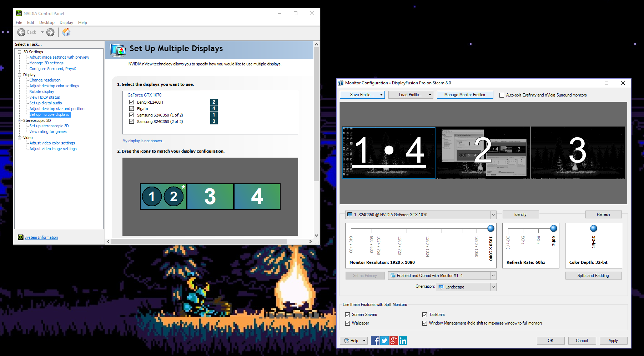Click the Back arrow icon
Screen dimensions: 644x356
pyautogui.click(x=21, y=32)
